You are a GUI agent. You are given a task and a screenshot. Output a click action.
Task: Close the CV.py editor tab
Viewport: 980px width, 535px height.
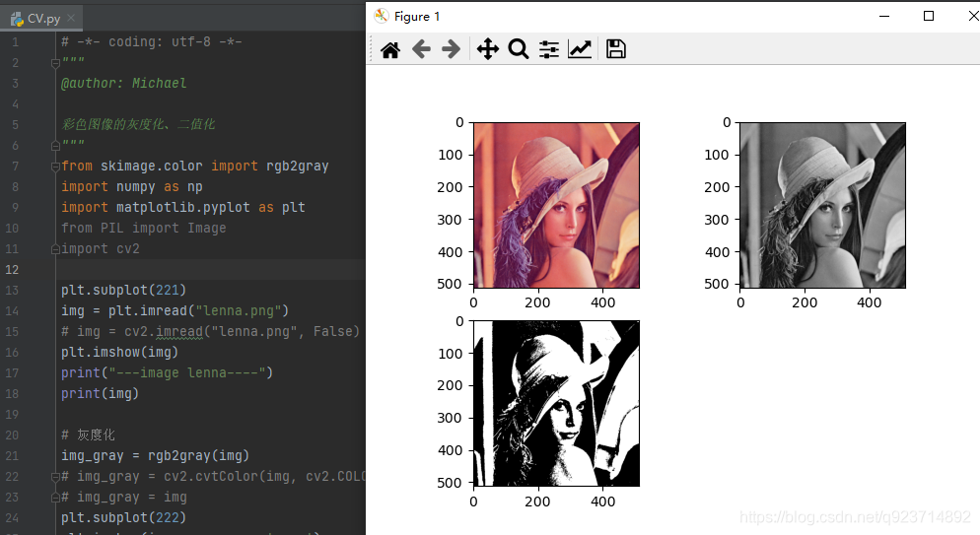click(71, 18)
